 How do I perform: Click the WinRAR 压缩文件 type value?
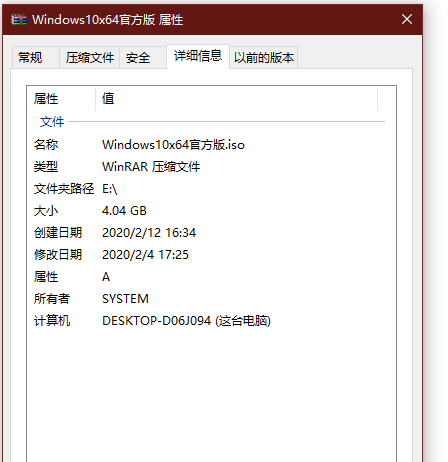tap(151, 167)
